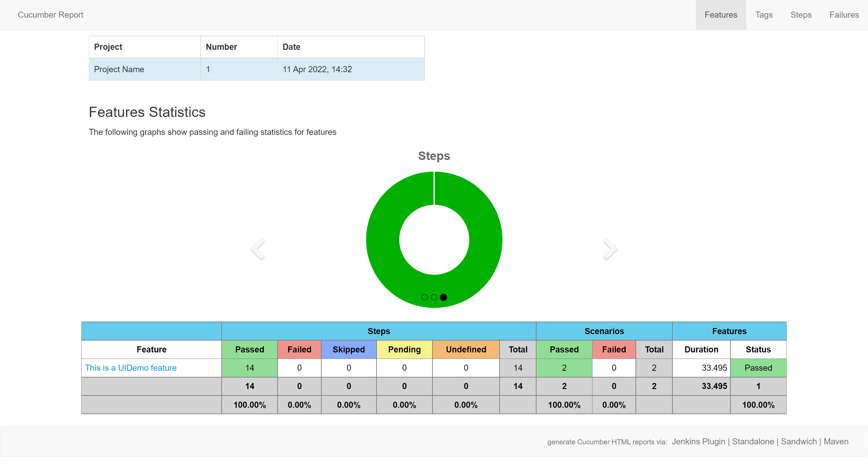Select the third filled carousel dot
Image resolution: width=868 pixels, height=469 pixels.
443,297
